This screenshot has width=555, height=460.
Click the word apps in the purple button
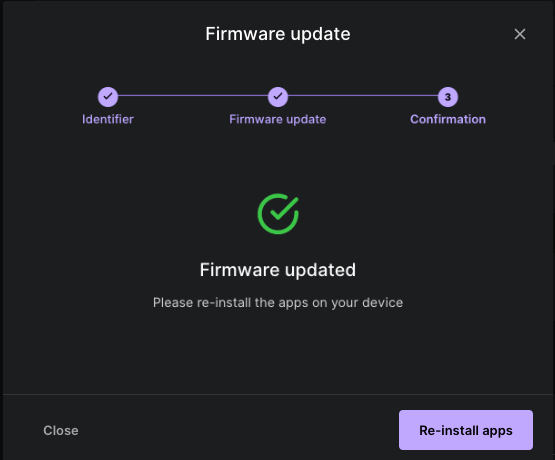pyautogui.click(x=497, y=431)
